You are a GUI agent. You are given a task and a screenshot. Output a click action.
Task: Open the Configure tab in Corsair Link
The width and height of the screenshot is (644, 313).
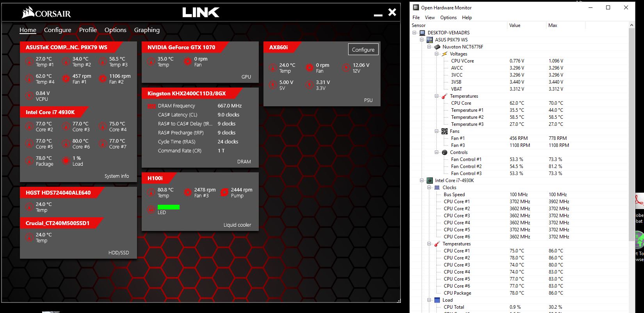pyautogui.click(x=58, y=30)
